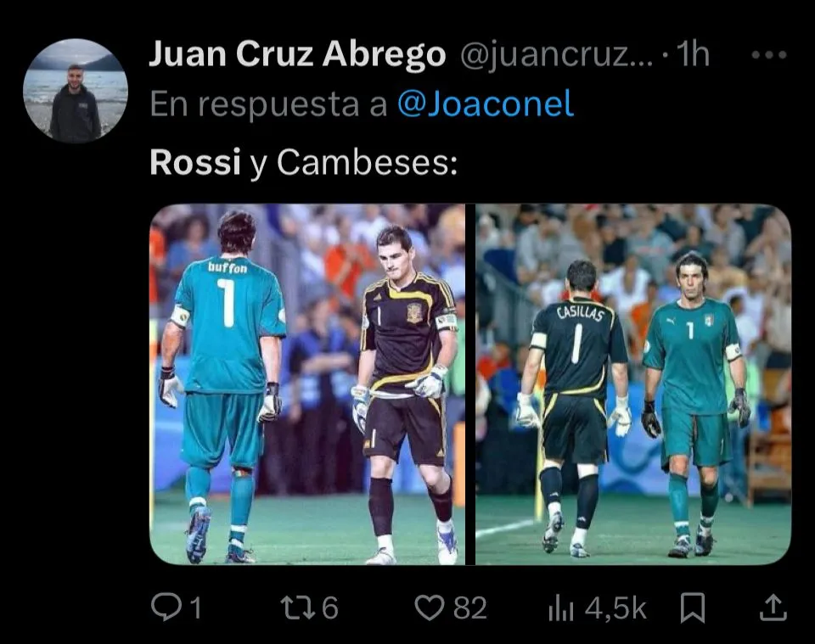
Task: Open the left photo showing Buffon's back
Action: (x=307, y=384)
